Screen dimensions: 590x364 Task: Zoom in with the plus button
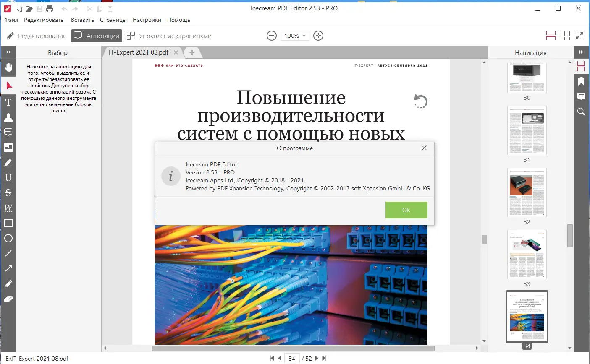pyautogui.click(x=318, y=36)
